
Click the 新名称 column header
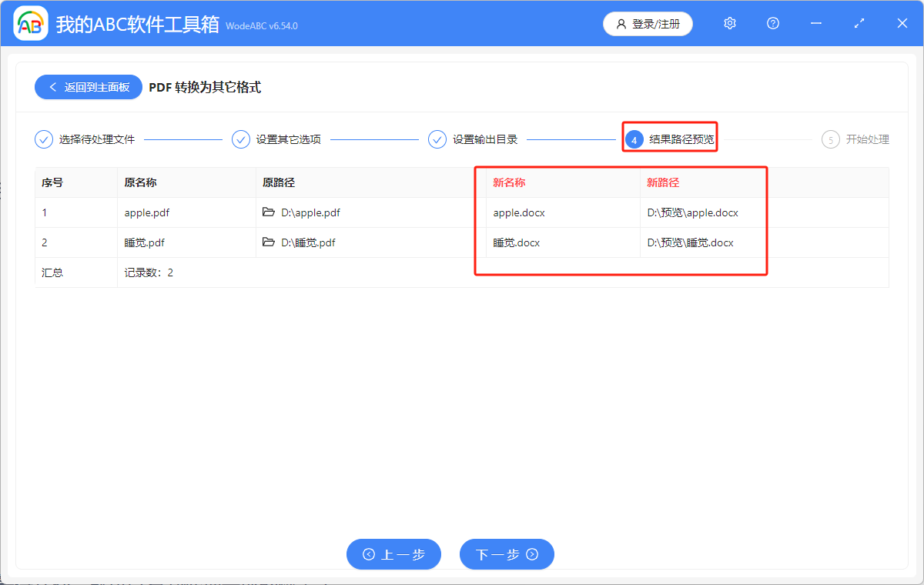point(508,182)
